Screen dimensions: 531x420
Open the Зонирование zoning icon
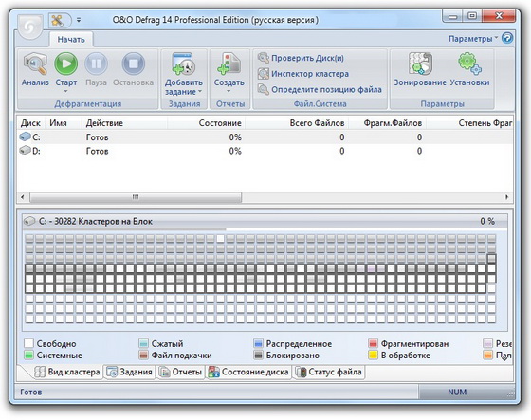pos(420,64)
